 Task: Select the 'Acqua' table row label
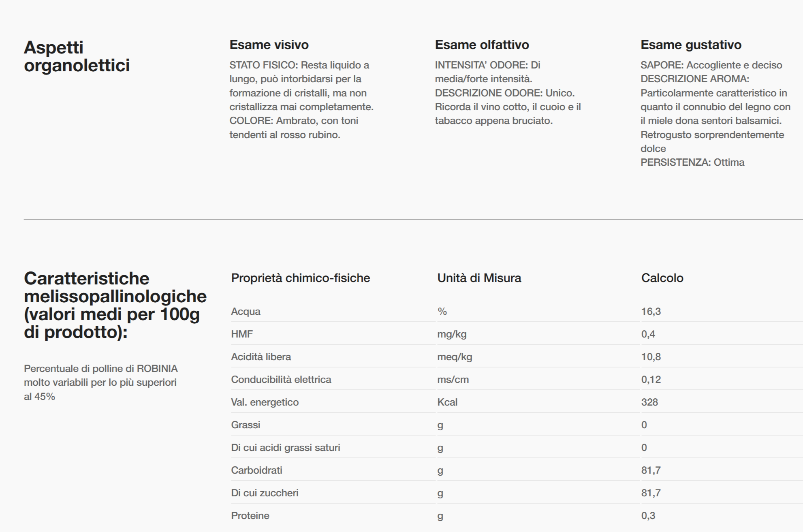pos(246,312)
